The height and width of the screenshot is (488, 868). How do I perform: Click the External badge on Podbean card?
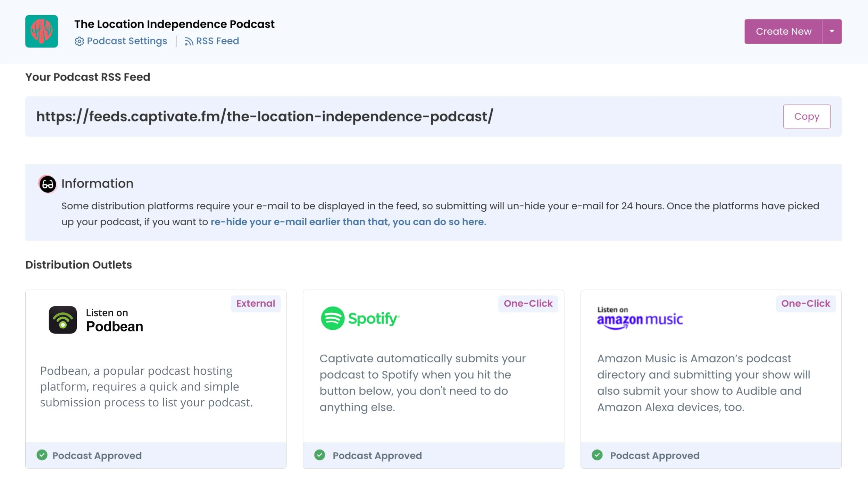pos(256,304)
